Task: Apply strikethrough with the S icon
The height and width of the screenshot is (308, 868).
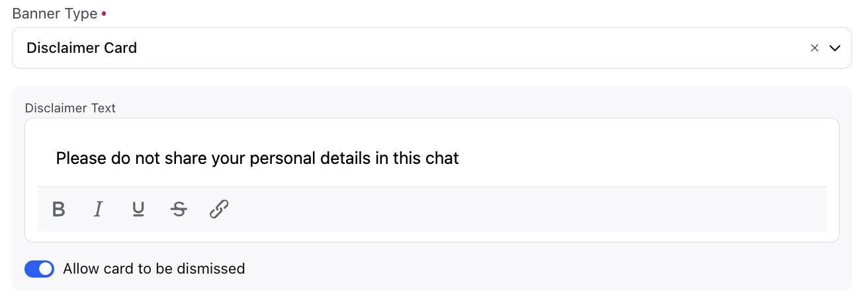Action: 179,210
